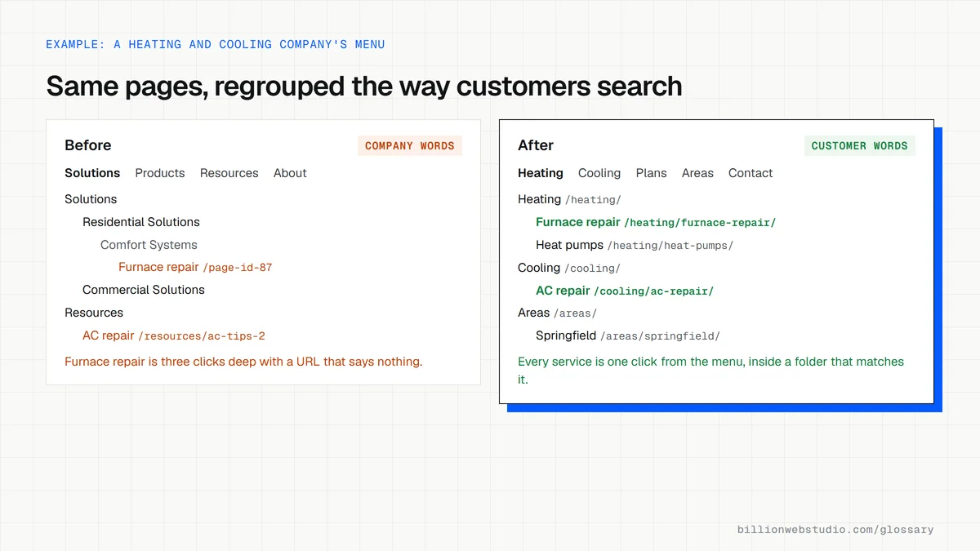The image size is (980, 551).
Task: Open the Commercial Solutions tree row
Action: tap(144, 290)
